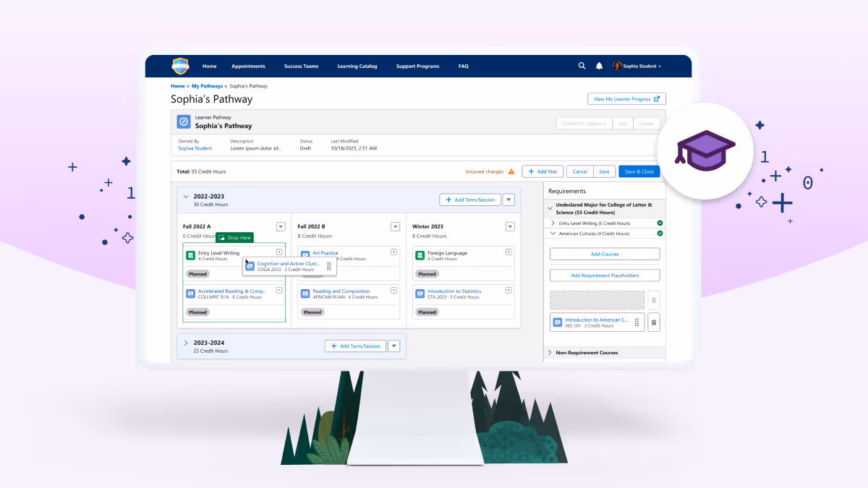Collapse American Cultures requirement
The image size is (868, 488).
pyautogui.click(x=553, y=234)
